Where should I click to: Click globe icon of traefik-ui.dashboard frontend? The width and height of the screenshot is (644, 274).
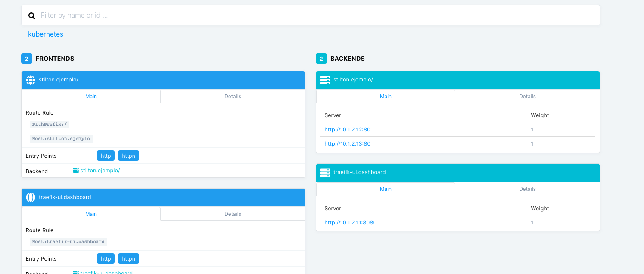click(31, 197)
